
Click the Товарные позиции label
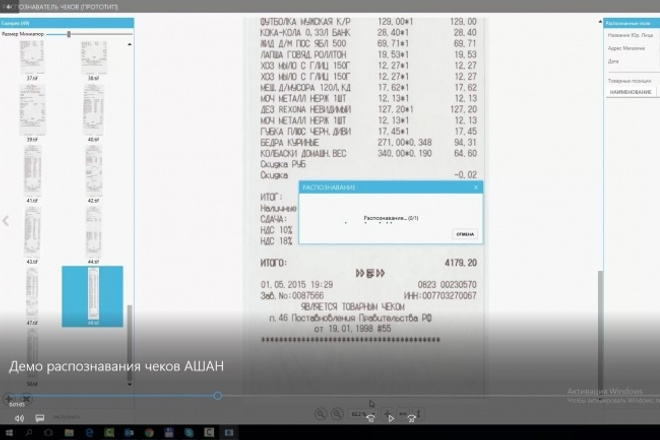click(x=629, y=81)
